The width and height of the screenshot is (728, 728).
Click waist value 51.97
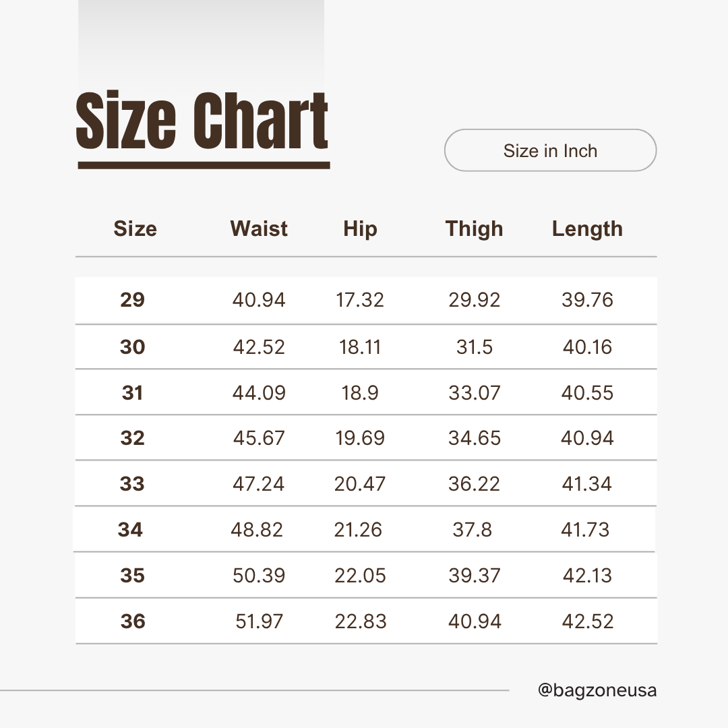259,621
